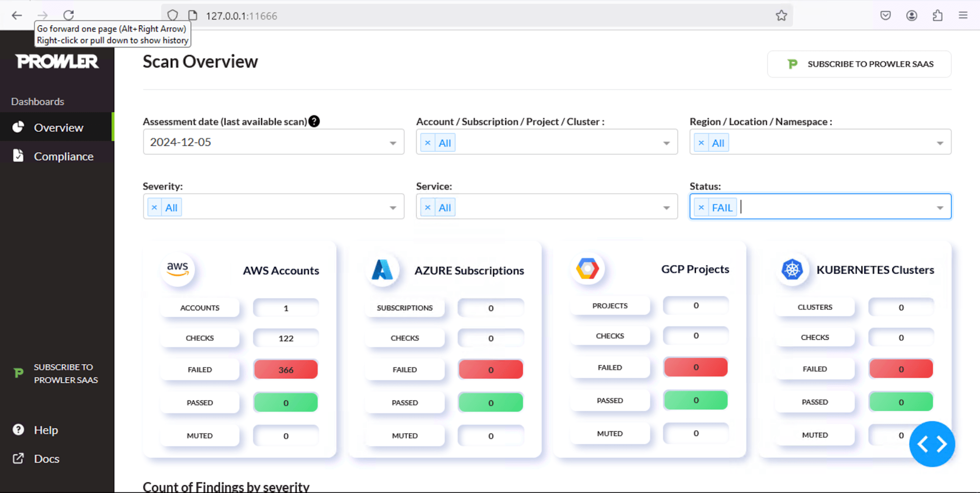This screenshot has width=980, height=493.
Task: Click the Subscribe to Prowler SaaS button
Action: [859, 64]
